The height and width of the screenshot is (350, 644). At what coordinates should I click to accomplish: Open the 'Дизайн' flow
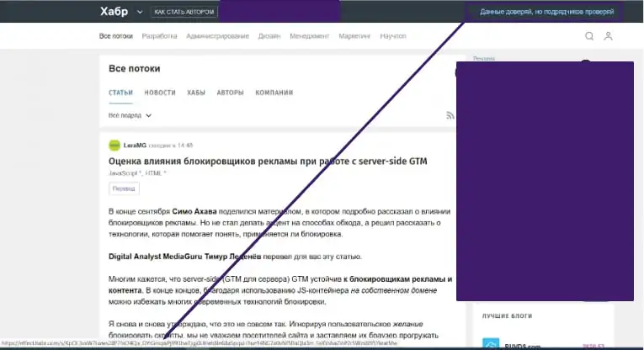coord(269,36)
